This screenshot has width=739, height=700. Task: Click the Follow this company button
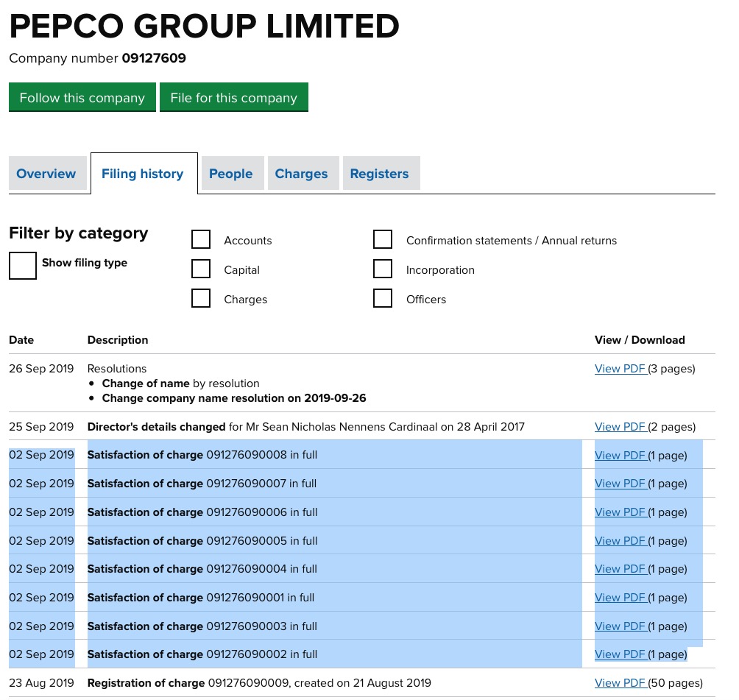coord(82,98)
